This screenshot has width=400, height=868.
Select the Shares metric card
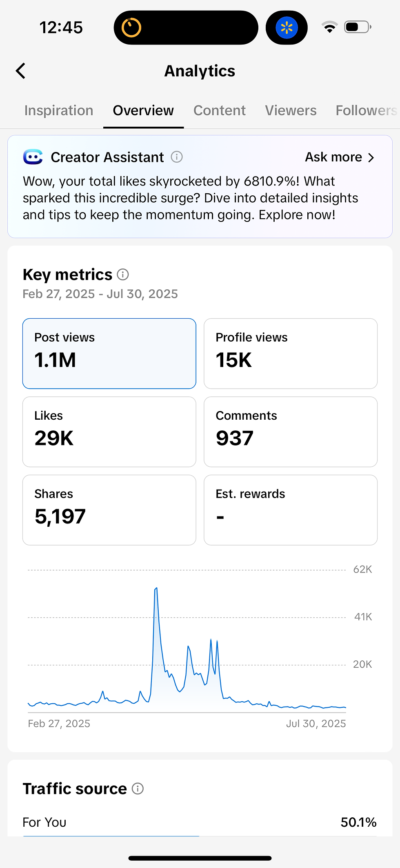(109, 510)
